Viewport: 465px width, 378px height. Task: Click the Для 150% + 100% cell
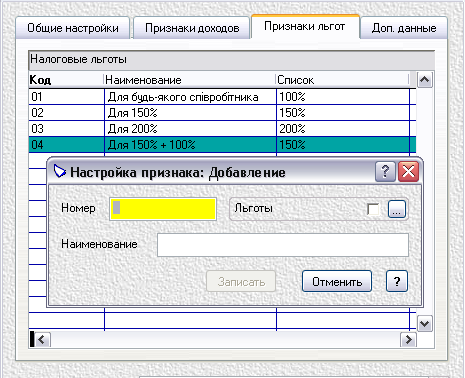point(190,145)
